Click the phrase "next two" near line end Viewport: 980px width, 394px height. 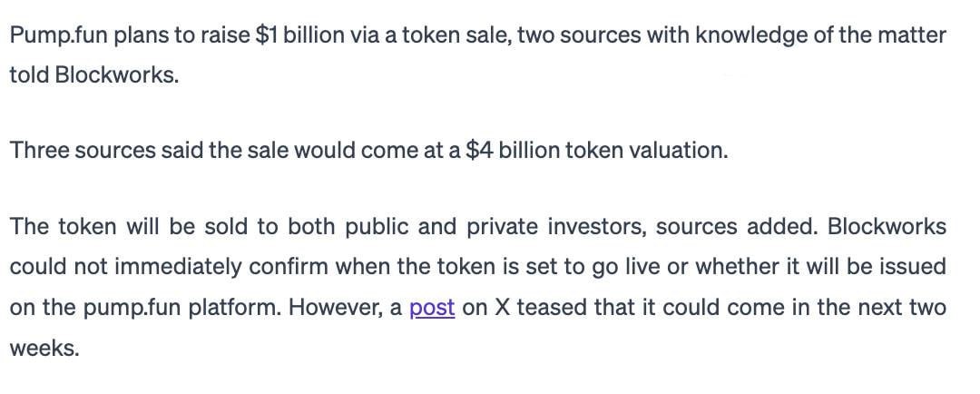pyautogui.click(x=902, y=308)
